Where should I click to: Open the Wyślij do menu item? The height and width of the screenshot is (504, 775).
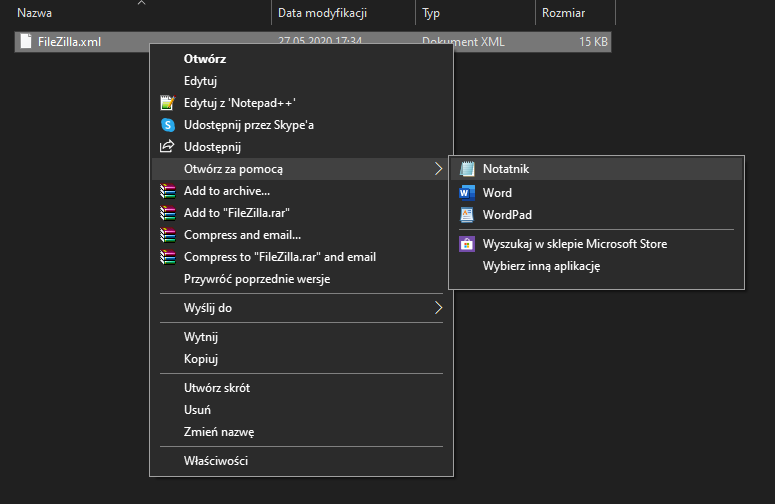[x=301, y=308]
